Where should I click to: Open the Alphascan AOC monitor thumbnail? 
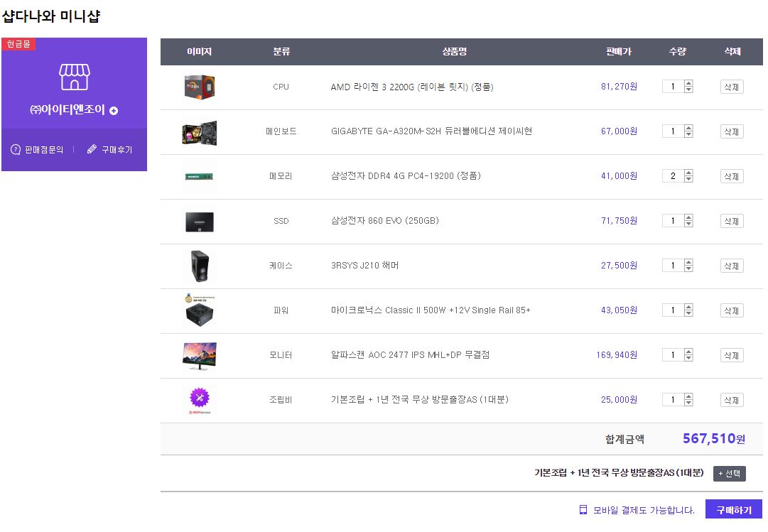[x=200, y=355]
